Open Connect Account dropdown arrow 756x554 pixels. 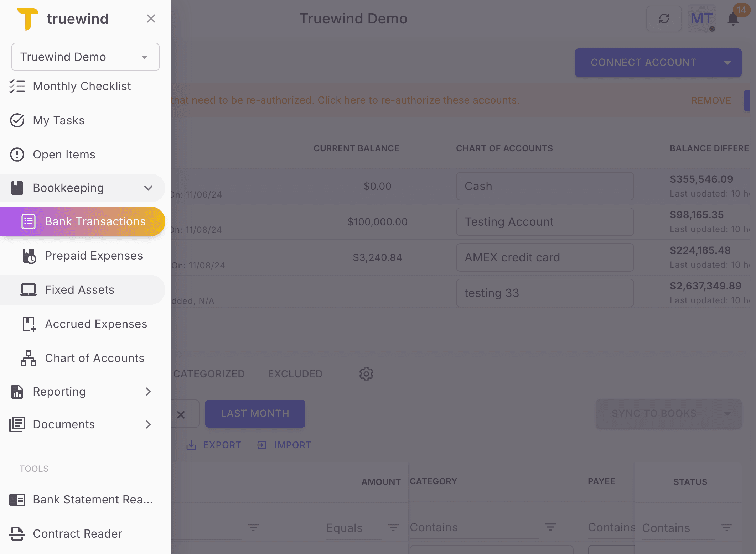tap(727, 63)
